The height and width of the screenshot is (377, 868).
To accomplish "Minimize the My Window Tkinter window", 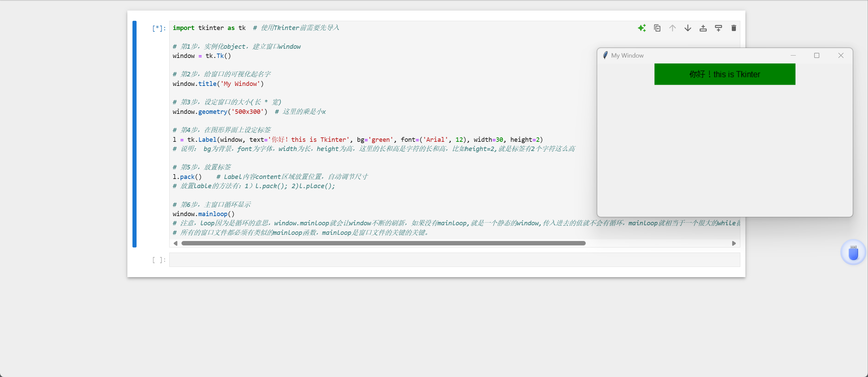I will 793,55.
